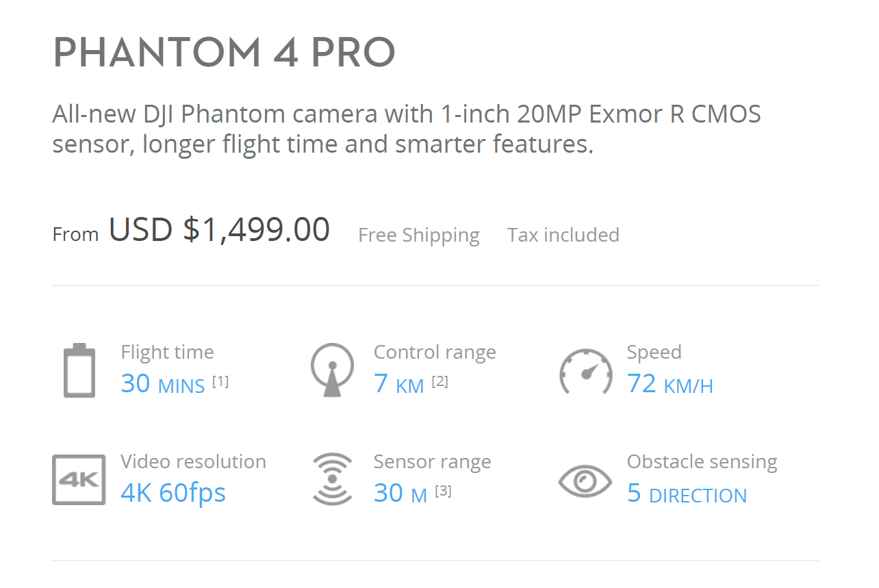Click the USD $1,499.00 price
Viewport: 879px width, 588px height.
[x=219, y=229]
